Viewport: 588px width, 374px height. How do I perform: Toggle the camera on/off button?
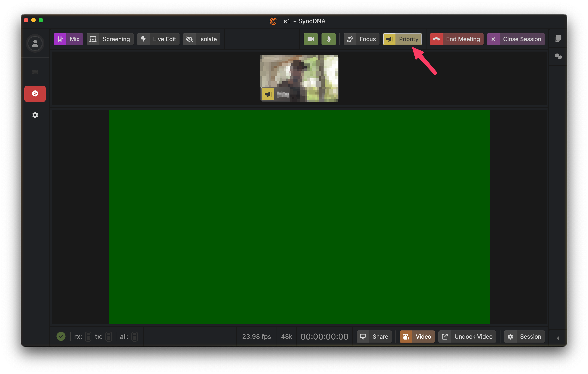(311, 39)
